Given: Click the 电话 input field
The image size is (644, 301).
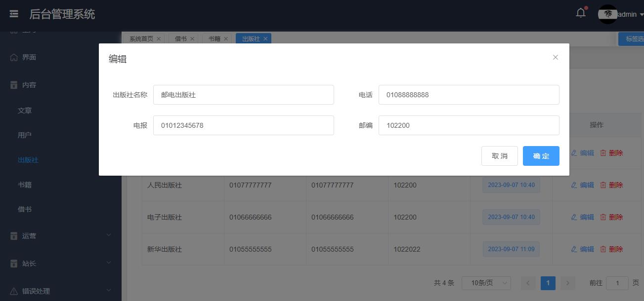Looking at the screenshot, I should pyautogui.click(x=469, y=95).
